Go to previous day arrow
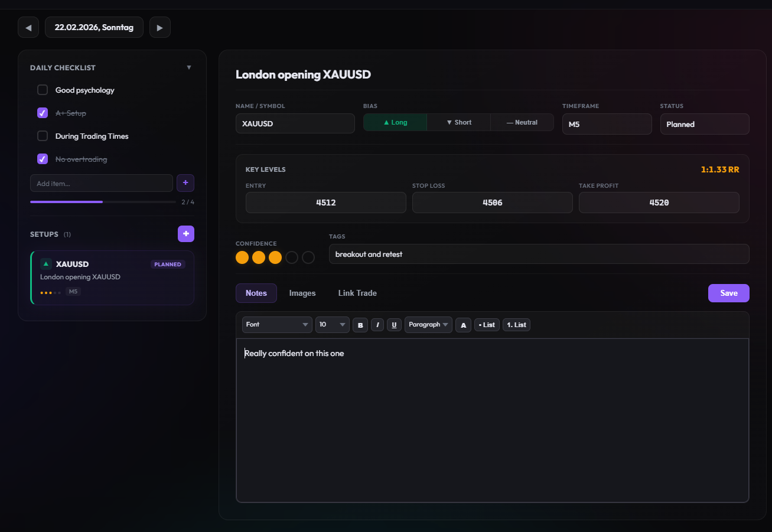Image resolution: width=772 pixels, height=532 pixels. pyautogui.click(x=28, y=28)
